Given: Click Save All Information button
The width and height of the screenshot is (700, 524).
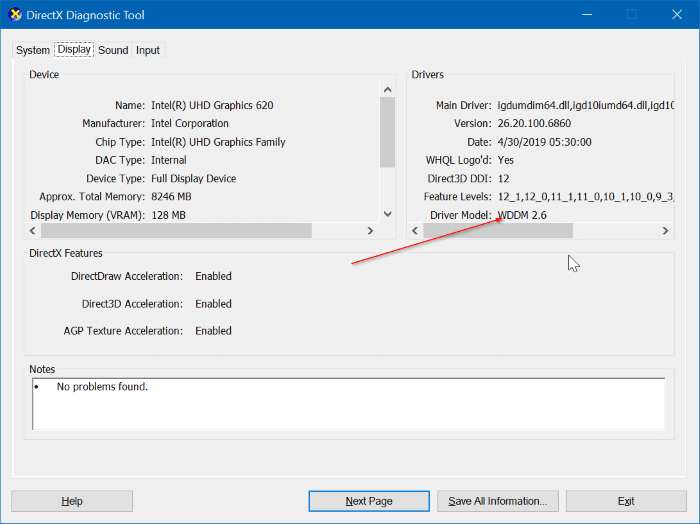Looking at the screenshot, I should pos(498,501).
